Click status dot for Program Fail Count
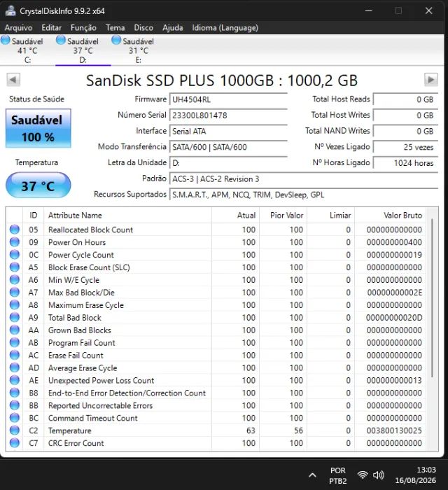 point(15,342)
